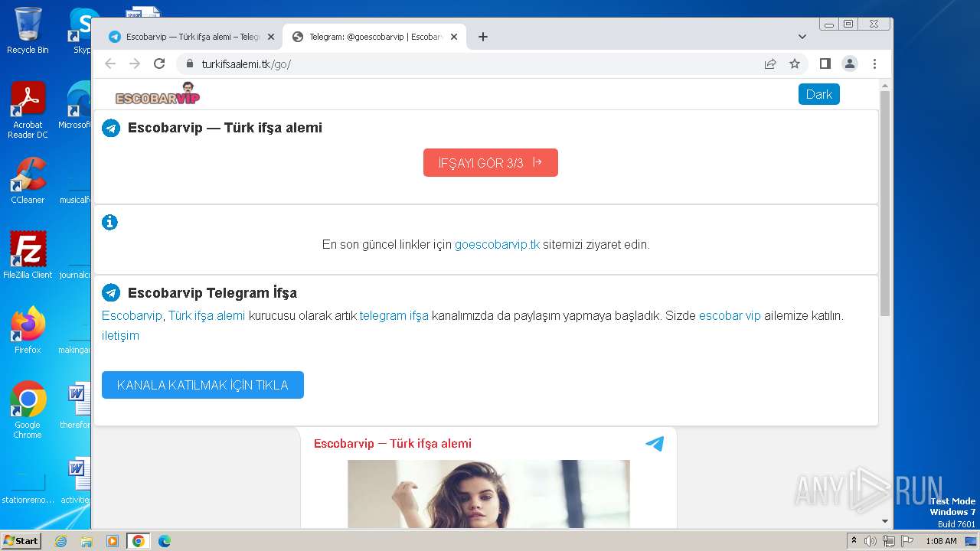This screenshot has width=980, height=551.
Task: Open the Windows Start menu
Action: 21,540
